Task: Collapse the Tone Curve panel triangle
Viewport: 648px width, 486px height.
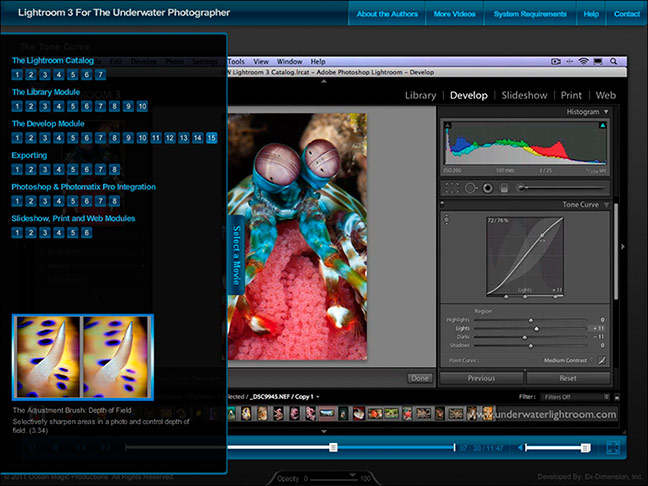Action: tap(606, 205)
